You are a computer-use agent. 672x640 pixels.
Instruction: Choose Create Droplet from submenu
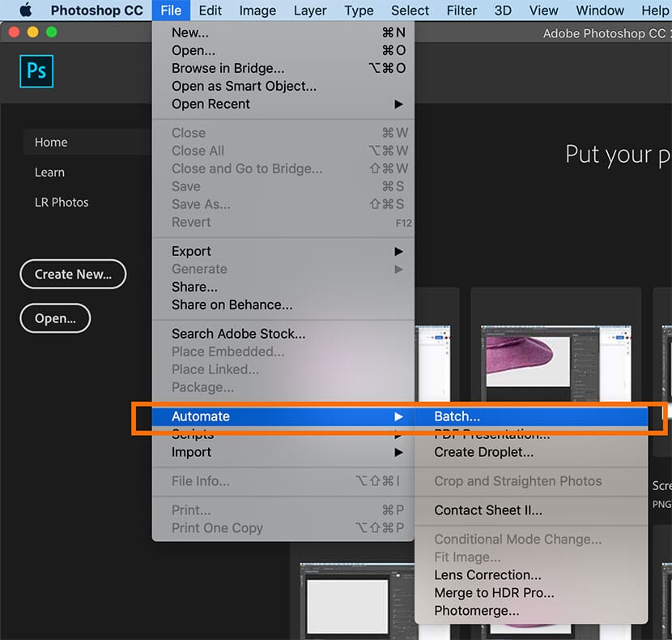pyautogui.click(x=483, y=452)
